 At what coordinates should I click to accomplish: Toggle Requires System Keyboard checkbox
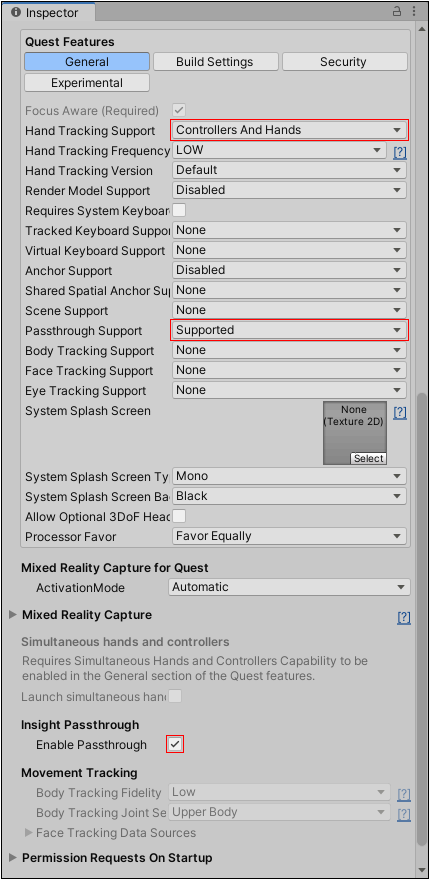click(179, 210)
